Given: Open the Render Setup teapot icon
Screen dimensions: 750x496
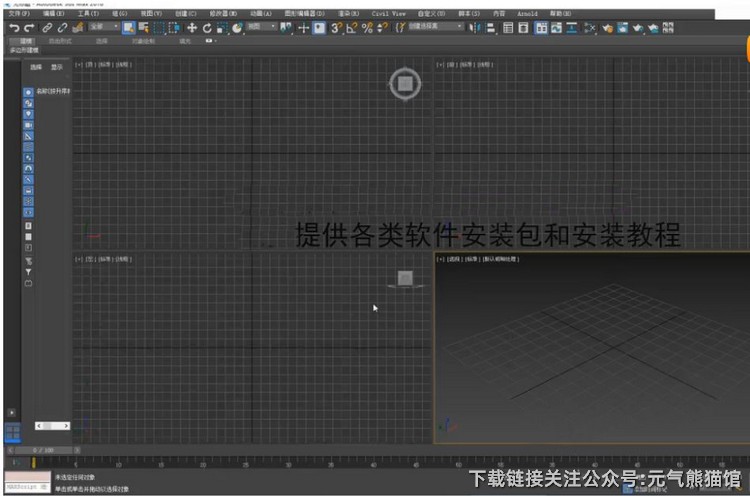Looking at the screenshot, I should pos(603,28).
